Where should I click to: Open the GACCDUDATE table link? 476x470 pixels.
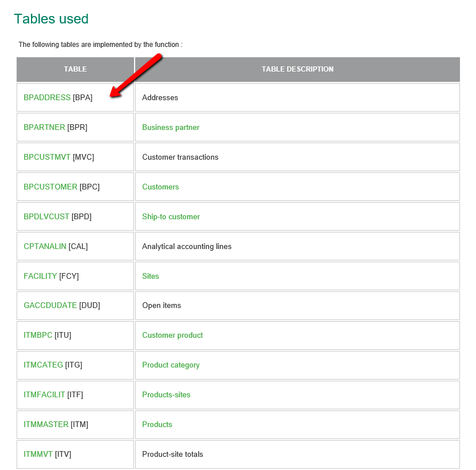tap(50, 306)
